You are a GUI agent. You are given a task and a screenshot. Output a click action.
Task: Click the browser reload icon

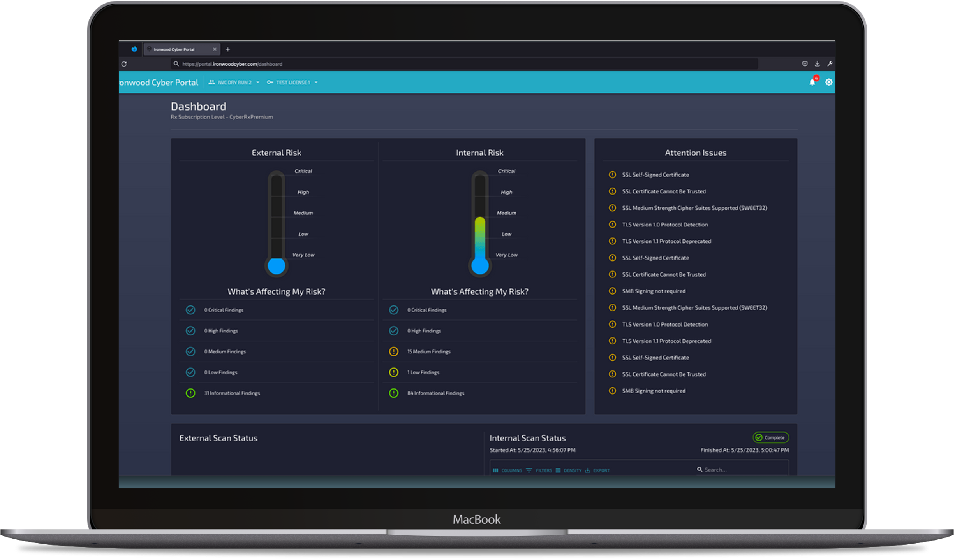[x=124, y=64]
